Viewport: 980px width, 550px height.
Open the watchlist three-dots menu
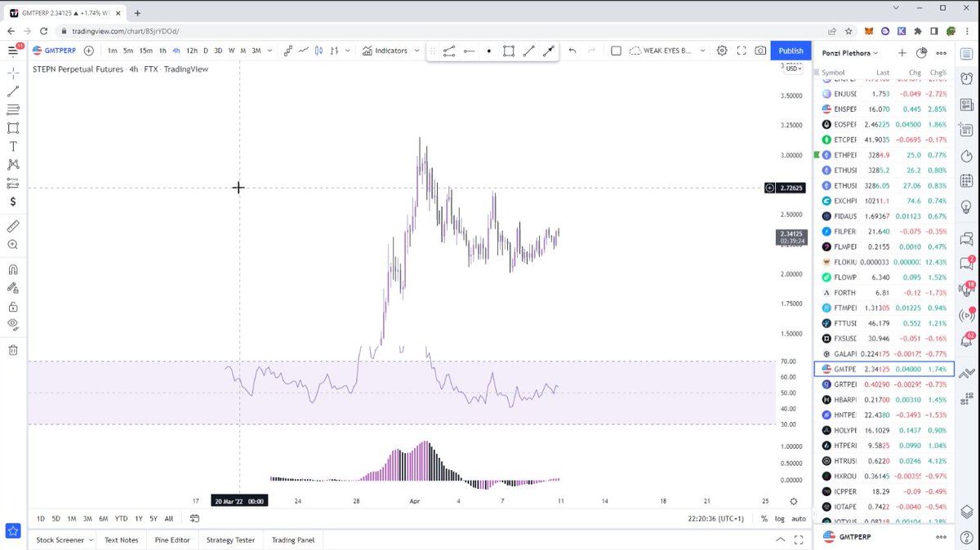[x=942, y=52]
